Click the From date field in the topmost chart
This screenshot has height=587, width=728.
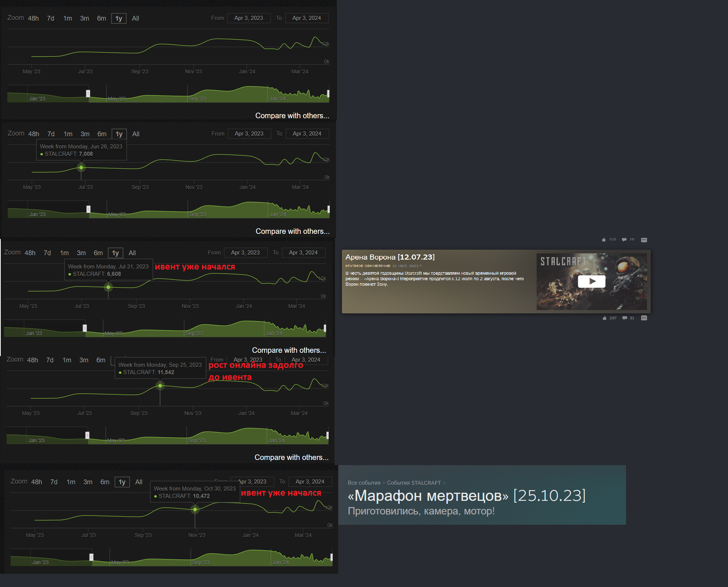(x=249, y=18)
